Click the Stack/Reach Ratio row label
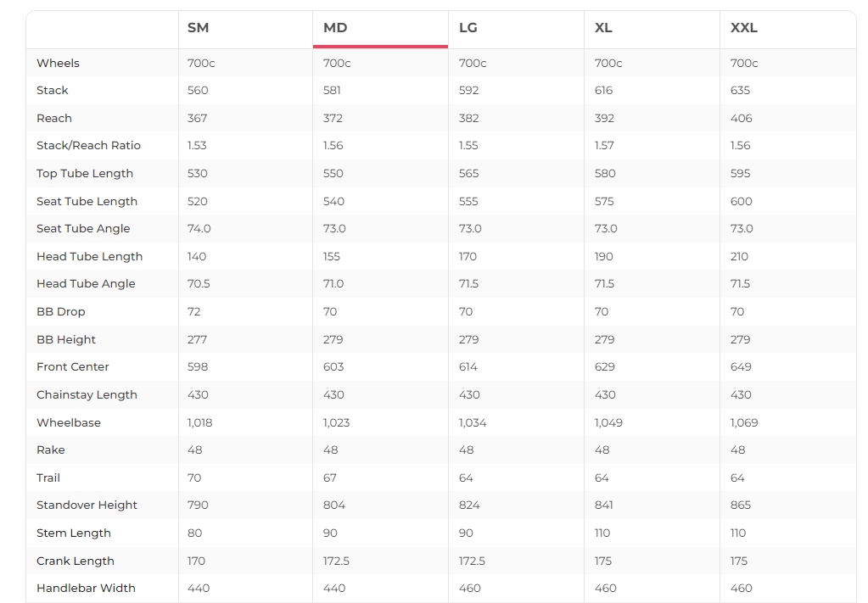 pyautogui.click(x=88, y=146)
